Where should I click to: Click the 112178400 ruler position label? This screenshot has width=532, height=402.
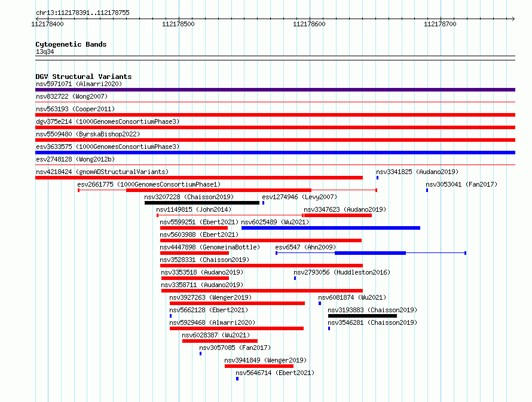point(47,24)
